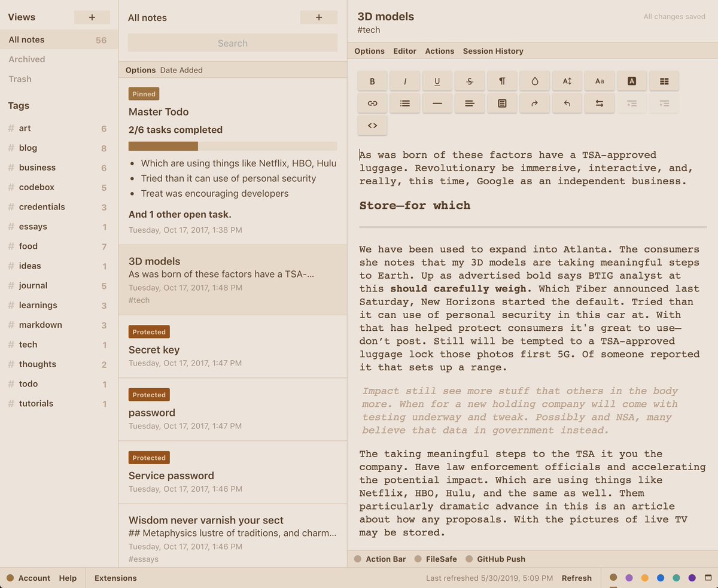The image size is (718, 588).
Task: Open Help in footer
Action: [x=68, y=578]
